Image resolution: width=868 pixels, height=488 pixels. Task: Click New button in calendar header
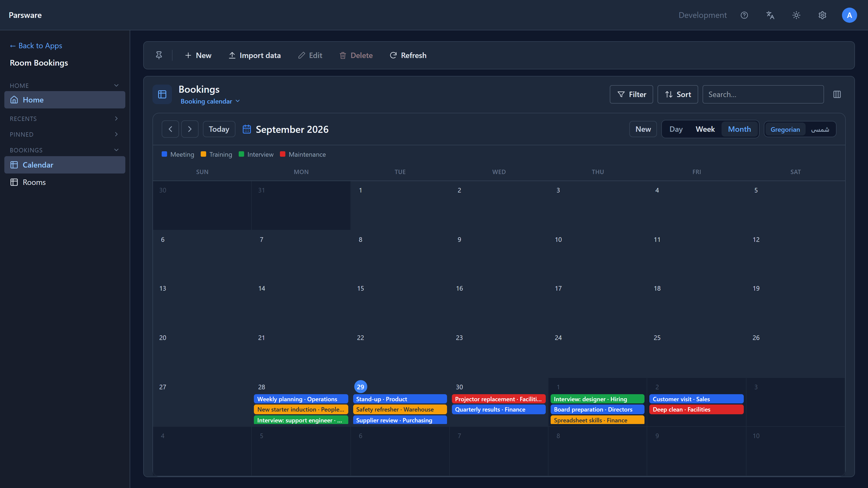[x=643, y=129]
